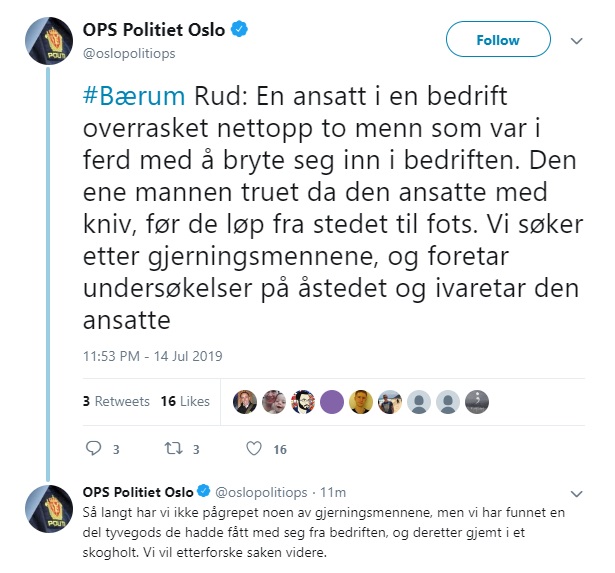View the 16 Likes list

click(185, 401)
